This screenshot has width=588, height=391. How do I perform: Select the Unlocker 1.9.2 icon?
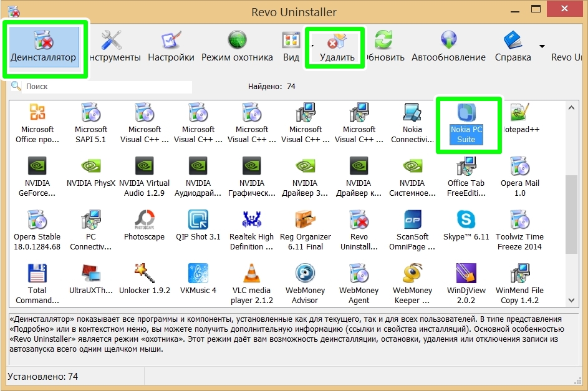tap(144, 279)
